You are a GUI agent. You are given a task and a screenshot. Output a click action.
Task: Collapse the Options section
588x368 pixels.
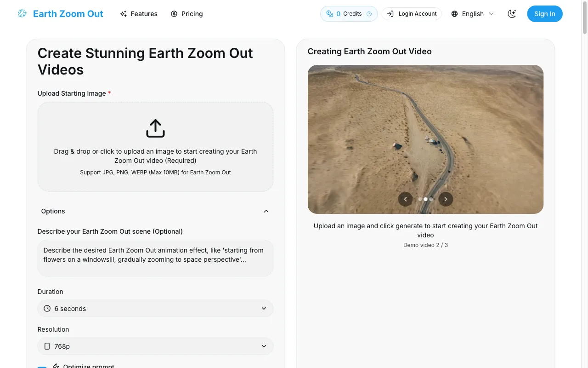pos(155,211)
